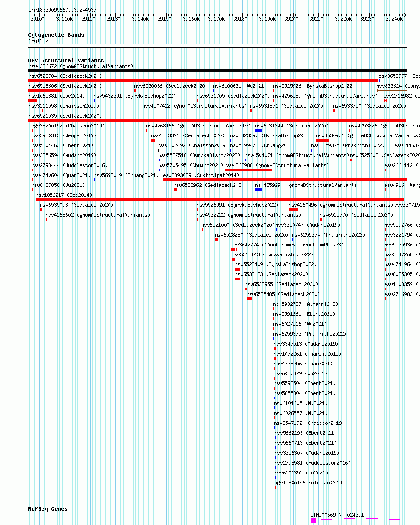Select nsv6531344 (Sedlazeck2020) variant label
The width and height of the screenshot is (420, 525).
coord(292,126)
